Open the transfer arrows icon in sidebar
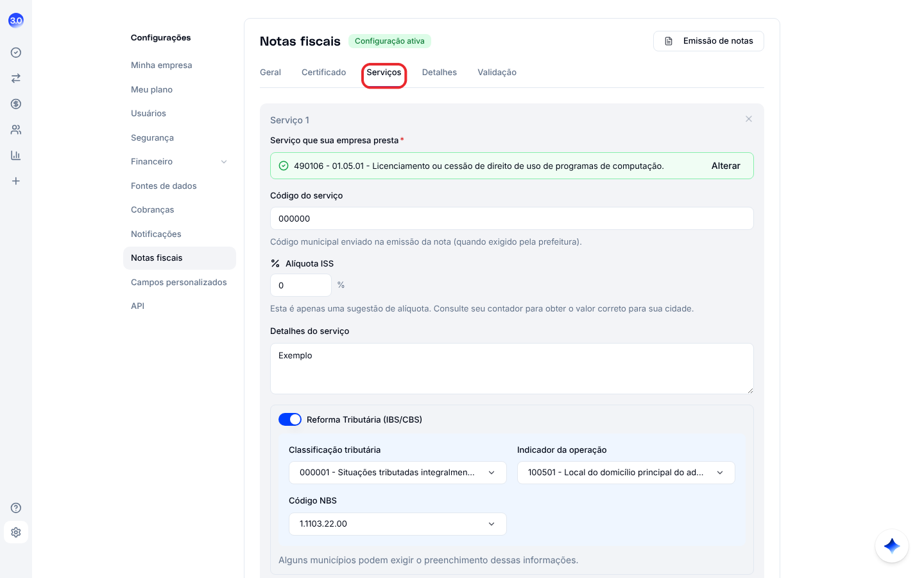This screenshot has height=578, width=924. [16, 78]
